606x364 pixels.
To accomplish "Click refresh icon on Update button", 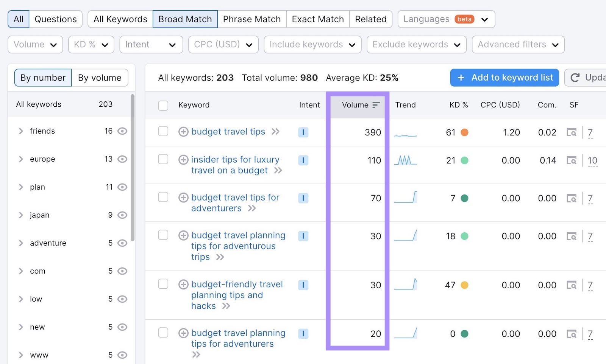I will click(x=575, y=78).
